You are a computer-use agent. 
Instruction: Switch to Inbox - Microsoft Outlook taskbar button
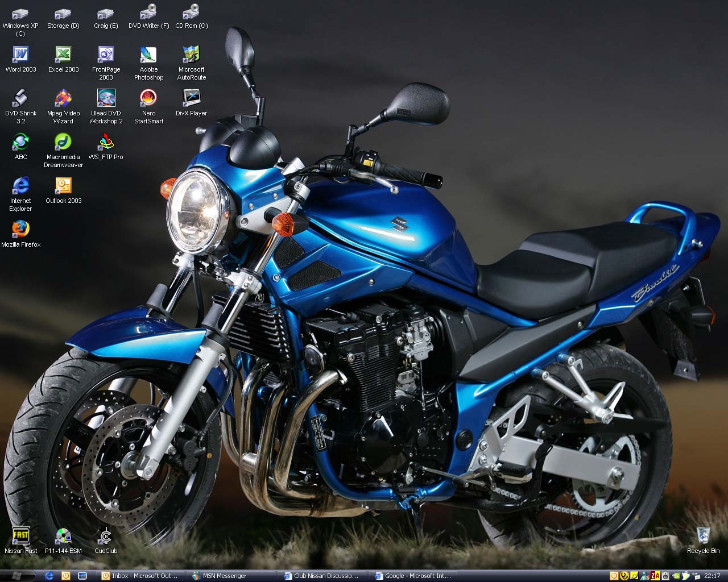point(140,576)
